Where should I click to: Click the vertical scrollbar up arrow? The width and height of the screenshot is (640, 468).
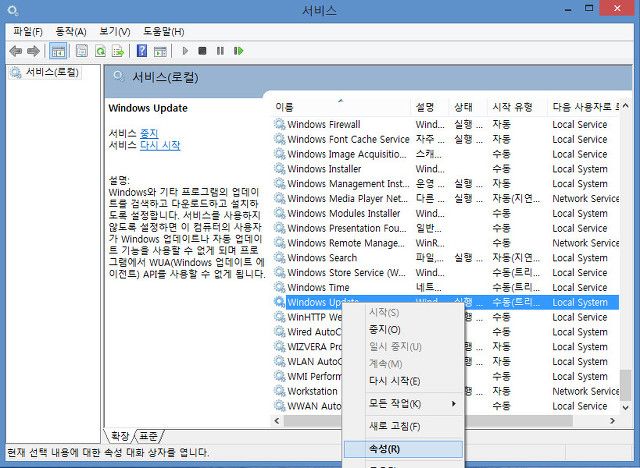point(626,106)
